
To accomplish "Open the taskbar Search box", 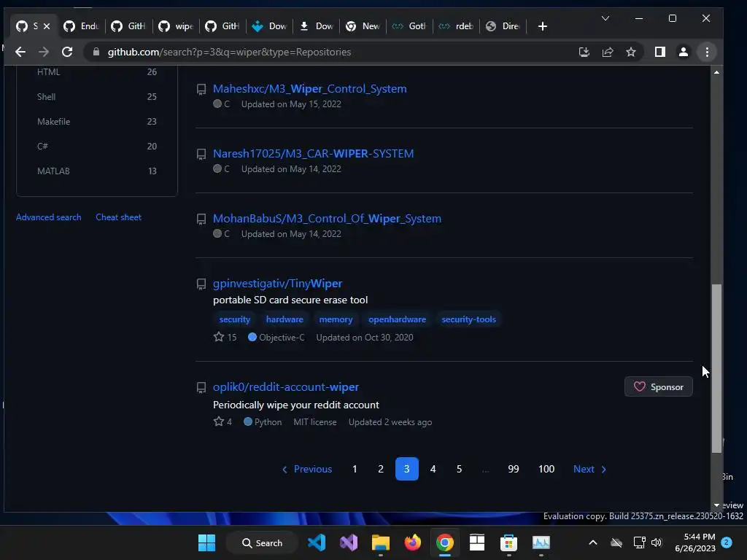I will 263,542.
